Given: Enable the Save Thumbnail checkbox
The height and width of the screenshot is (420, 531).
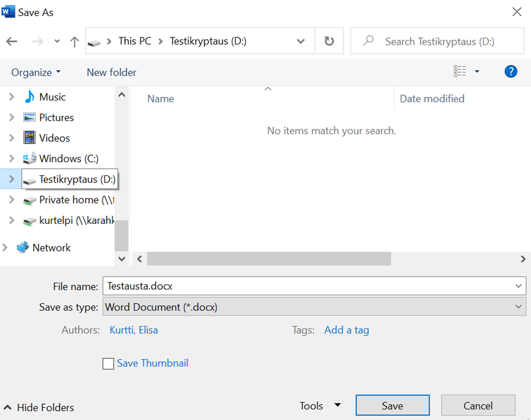Looking at the screenshot, I should click(108, 364).
